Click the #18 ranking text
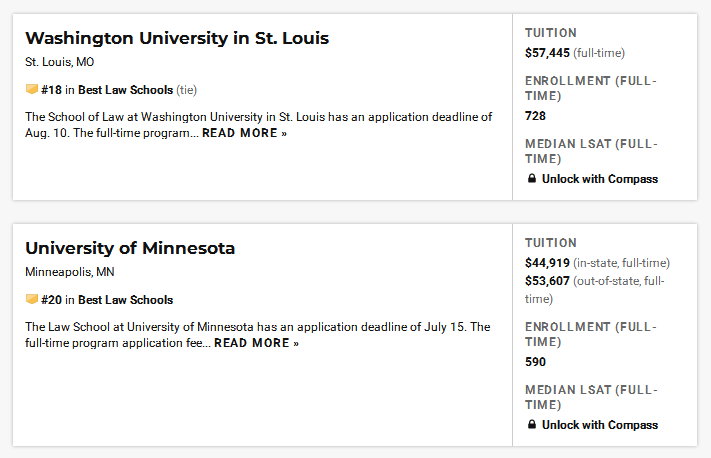Screen dimensions: 711x458 (51, 90)
